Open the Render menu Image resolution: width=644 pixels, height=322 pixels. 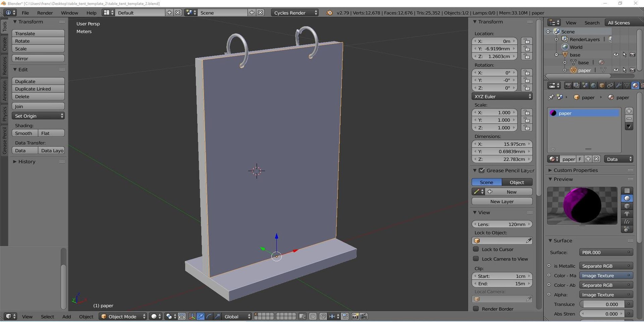pos(45,13)
